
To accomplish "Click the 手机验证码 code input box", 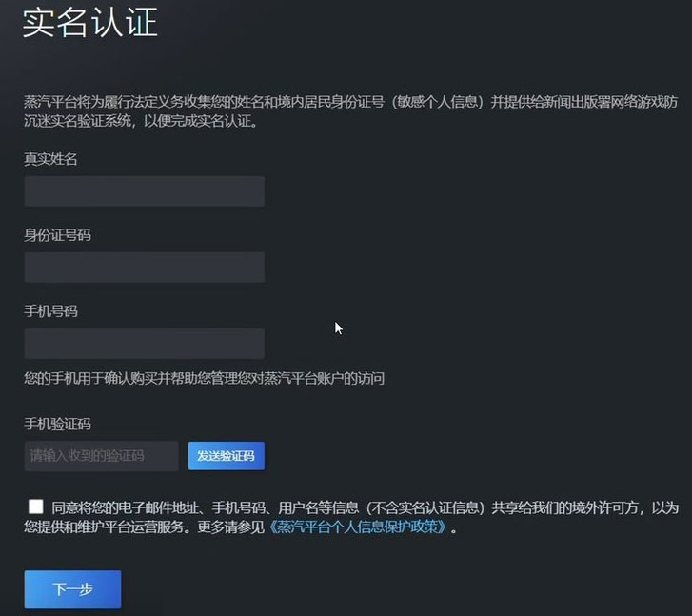I will pos(102,456).
